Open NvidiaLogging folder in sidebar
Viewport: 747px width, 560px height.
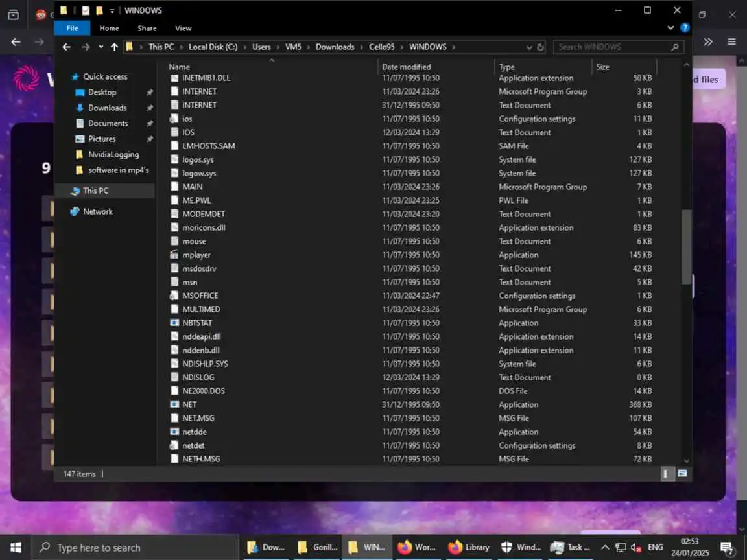point(113,155)
